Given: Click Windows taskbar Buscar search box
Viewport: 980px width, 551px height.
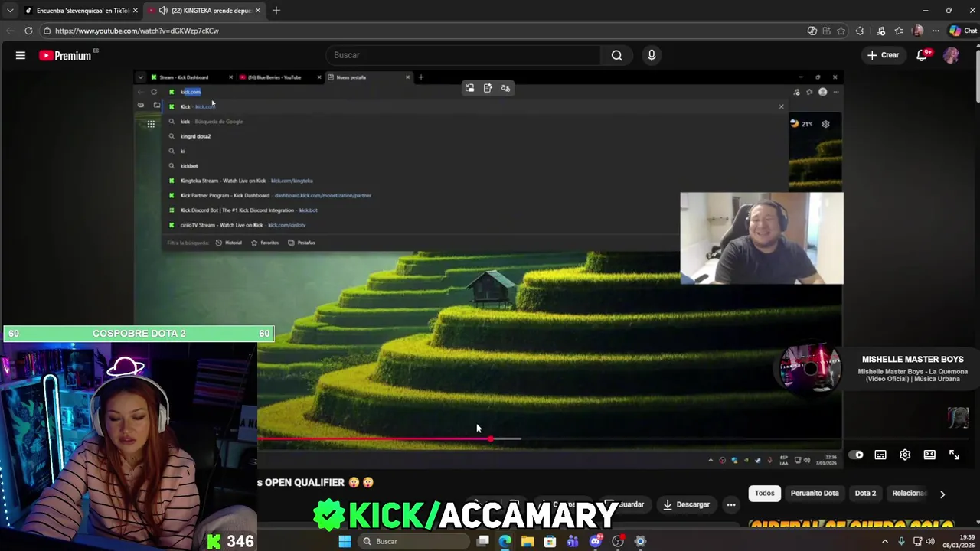Looking at the screenshot, I should click(x=413, y=541).
